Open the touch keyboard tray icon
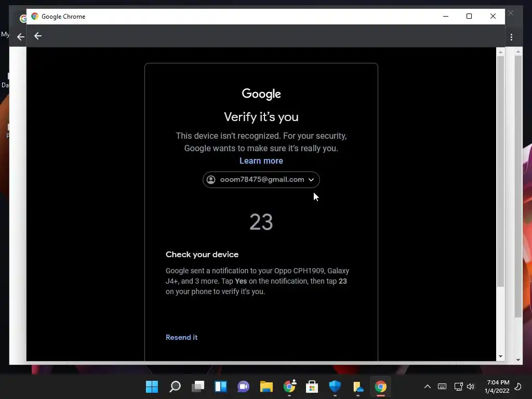This screenshot has width=532, height=399. click(442, 387)
